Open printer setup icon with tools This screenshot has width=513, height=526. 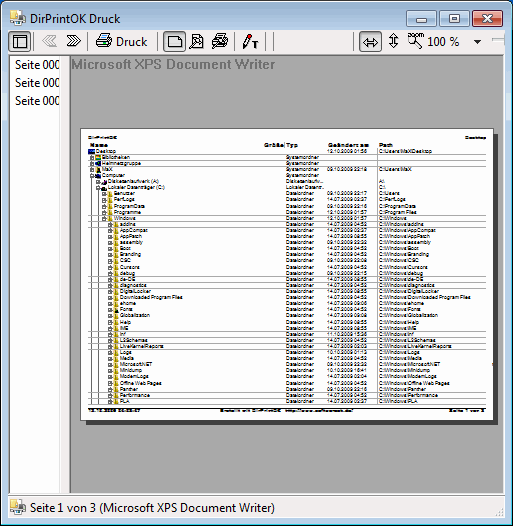[220, 42]
